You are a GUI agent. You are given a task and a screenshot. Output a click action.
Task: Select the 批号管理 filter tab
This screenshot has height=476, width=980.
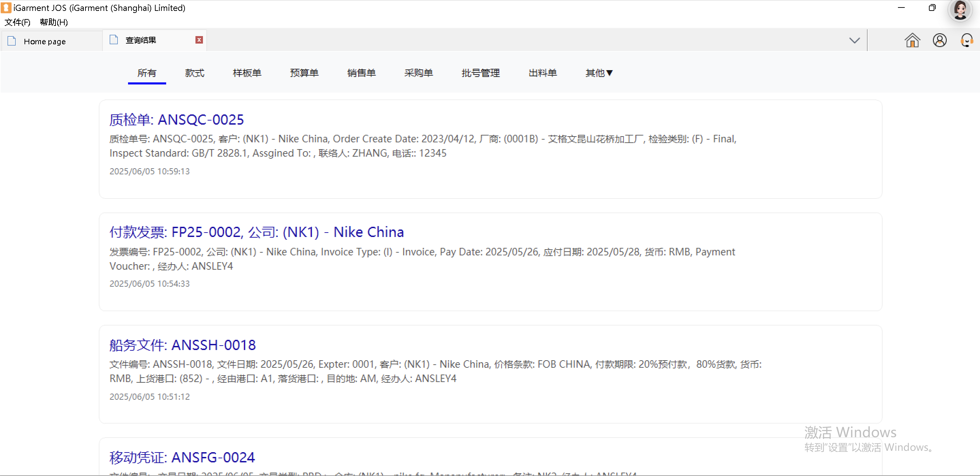(x=480, y=73)
